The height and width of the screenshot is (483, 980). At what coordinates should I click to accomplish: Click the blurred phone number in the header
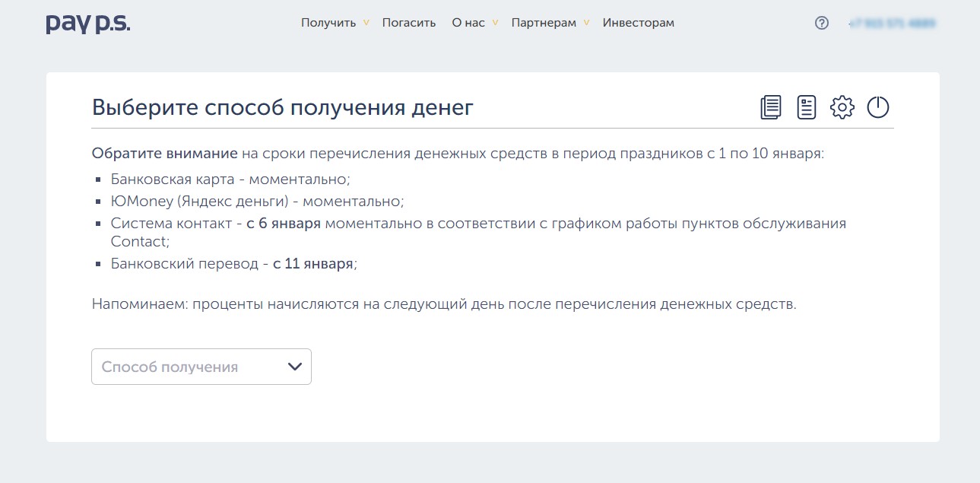coord(893,24)
